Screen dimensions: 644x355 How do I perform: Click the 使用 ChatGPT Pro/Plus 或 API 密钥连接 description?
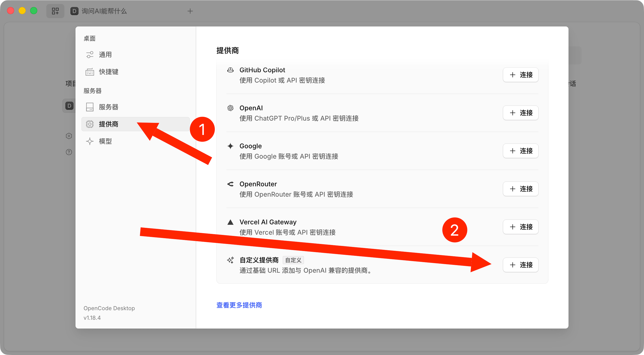coord(299,118)
